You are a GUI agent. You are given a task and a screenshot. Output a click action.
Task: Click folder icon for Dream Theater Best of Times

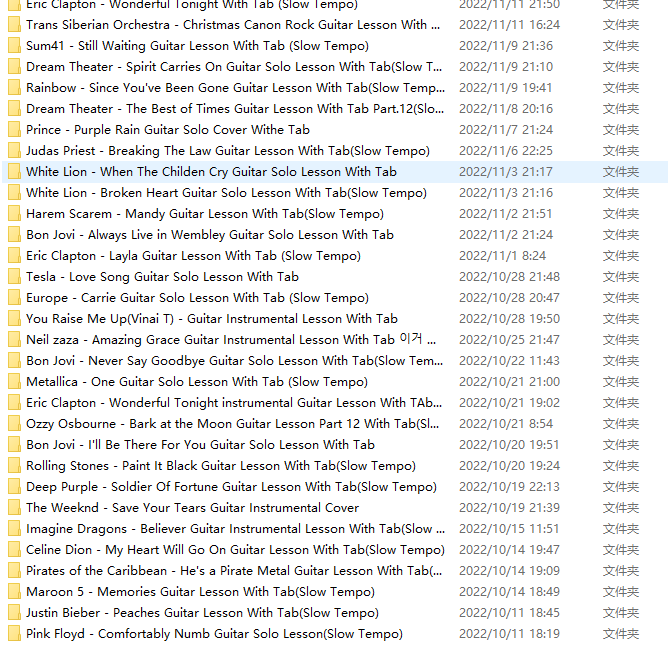coord(14,109)
